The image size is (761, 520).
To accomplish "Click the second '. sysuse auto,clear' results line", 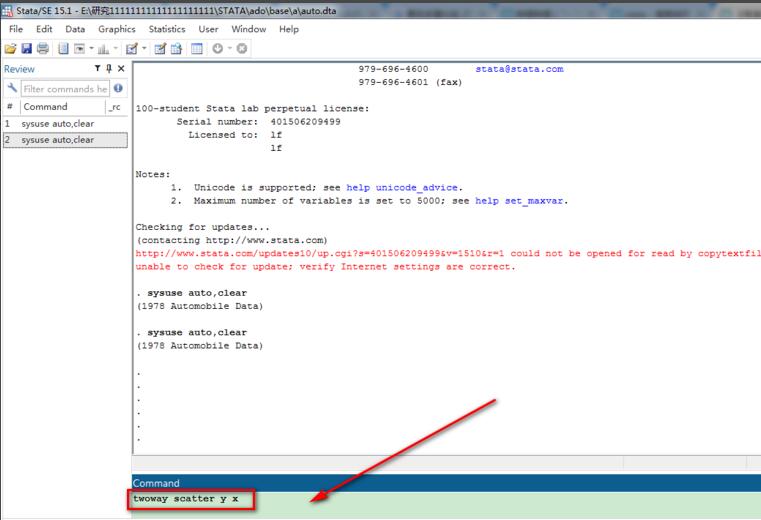I will (192, 333).
